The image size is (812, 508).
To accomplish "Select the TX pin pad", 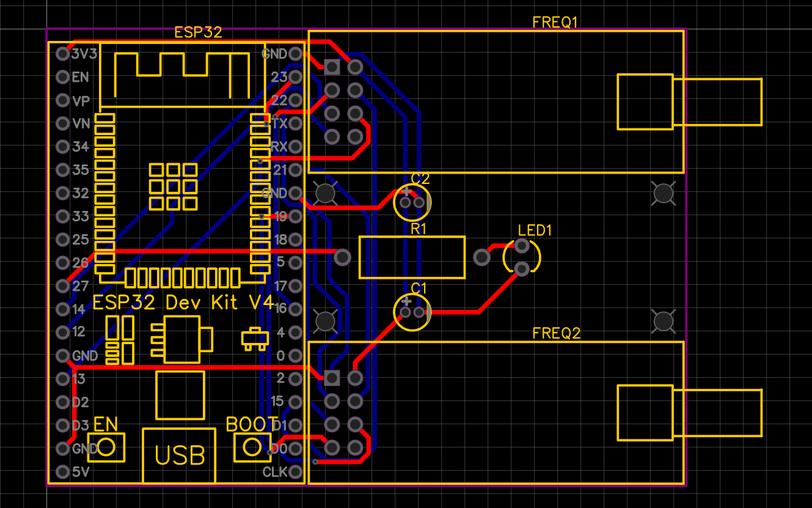I will tap(296, 123).
